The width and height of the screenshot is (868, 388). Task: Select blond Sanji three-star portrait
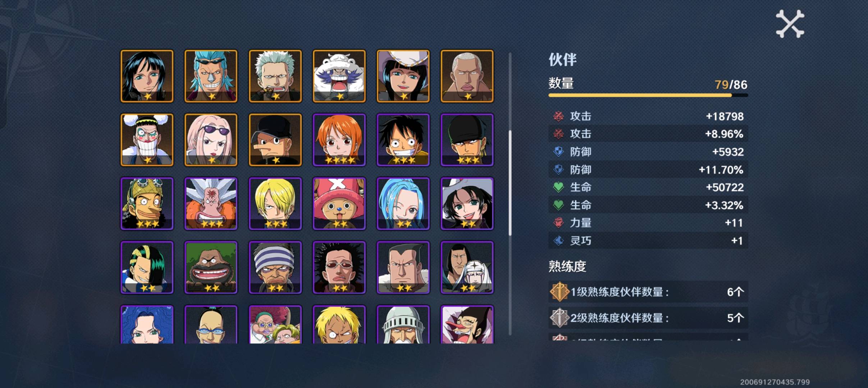click(x=275, y=204)
